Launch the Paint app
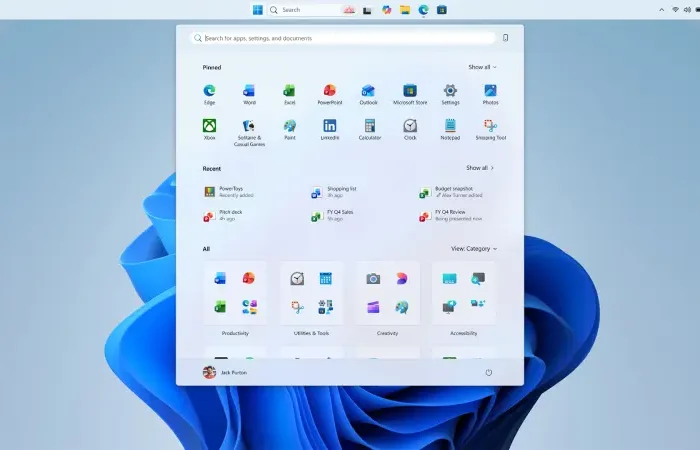 point(289,129)
